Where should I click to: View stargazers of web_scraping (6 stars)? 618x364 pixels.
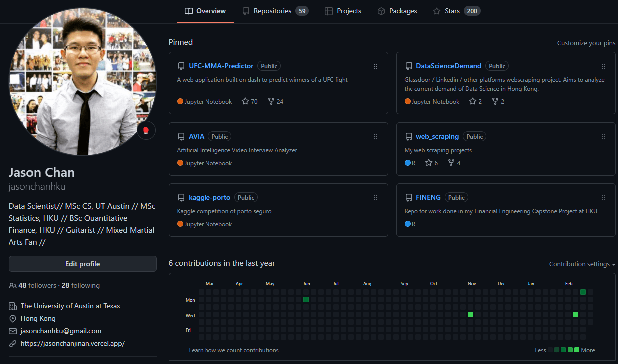point(432,163)
